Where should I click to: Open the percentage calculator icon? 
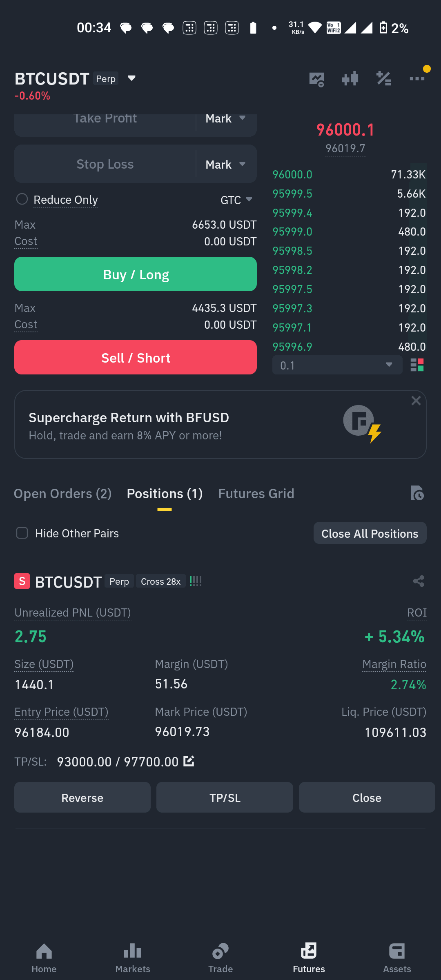[x=383, y=78]
